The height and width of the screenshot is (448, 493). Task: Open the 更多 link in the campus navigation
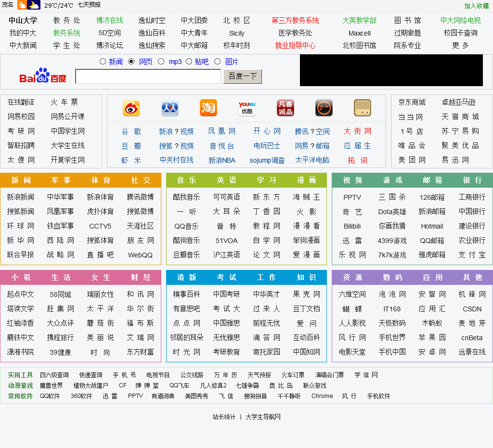(460, 45)
